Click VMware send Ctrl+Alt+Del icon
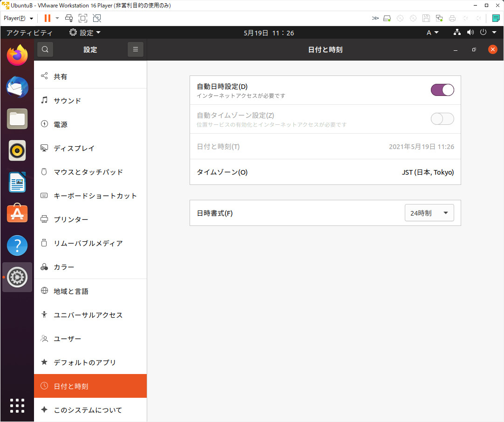The height and width of the screenshot is (422, 504). (69, 18)
